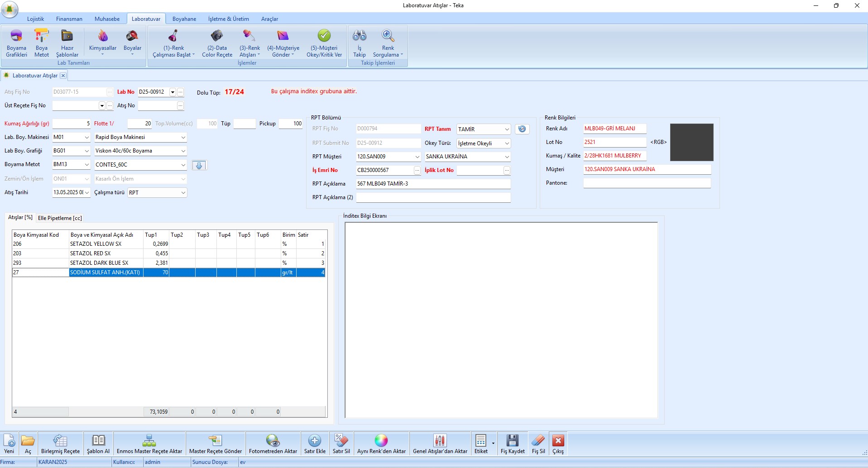Select SETAZOL YELLOW SX row
Viewport: 868px width, 468px height.
[x=168, y=244]
